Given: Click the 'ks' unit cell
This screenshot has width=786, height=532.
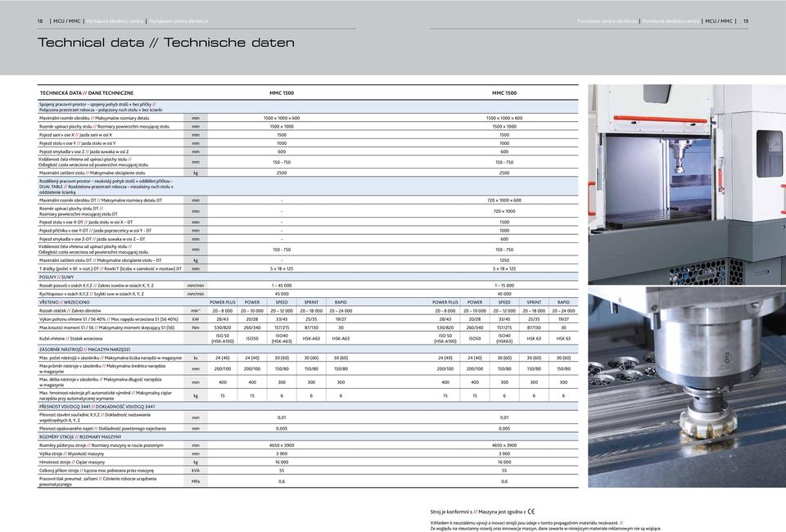Looking at the screenshot, I should tap(196, 358).
